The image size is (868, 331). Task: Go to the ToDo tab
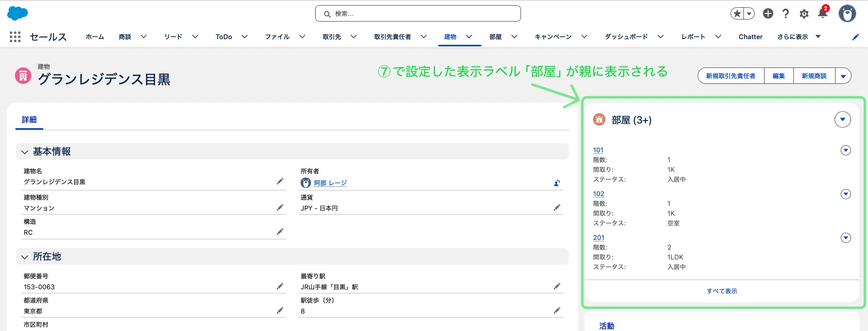[223, 37]
